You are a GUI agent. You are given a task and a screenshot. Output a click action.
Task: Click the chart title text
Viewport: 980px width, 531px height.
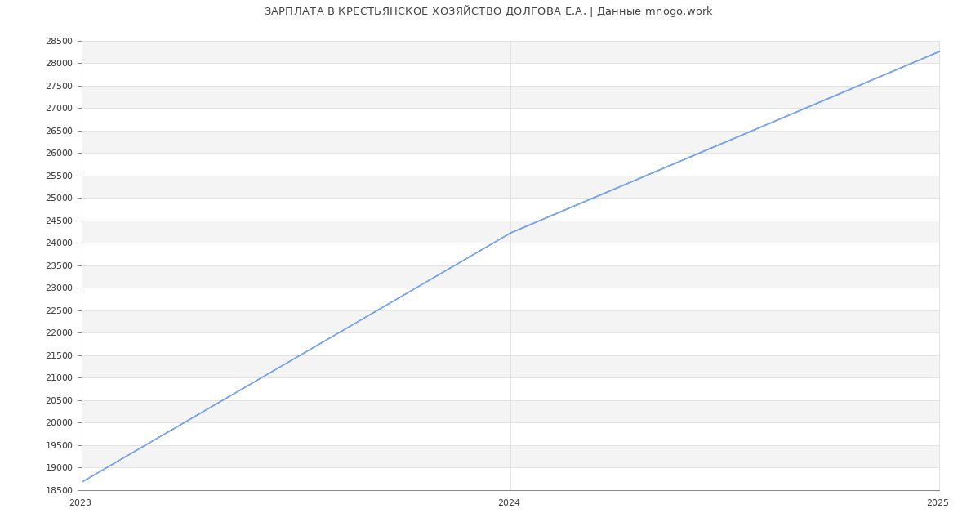[x=488, y=11]
